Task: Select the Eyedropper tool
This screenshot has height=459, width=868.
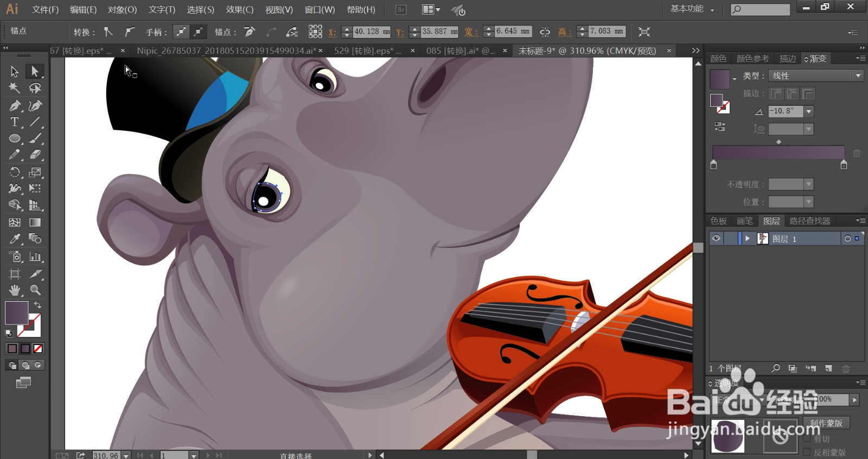Action: click(15, 239)
